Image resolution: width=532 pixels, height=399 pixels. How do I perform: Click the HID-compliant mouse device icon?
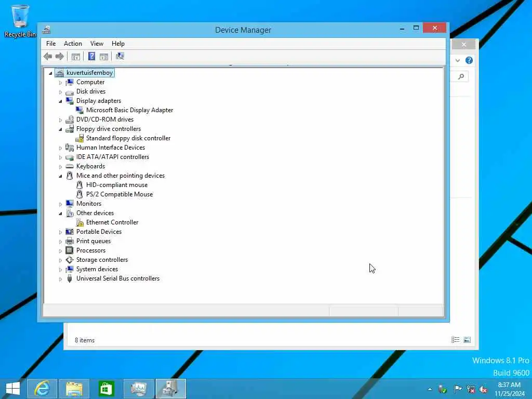[x=79, y=185]
